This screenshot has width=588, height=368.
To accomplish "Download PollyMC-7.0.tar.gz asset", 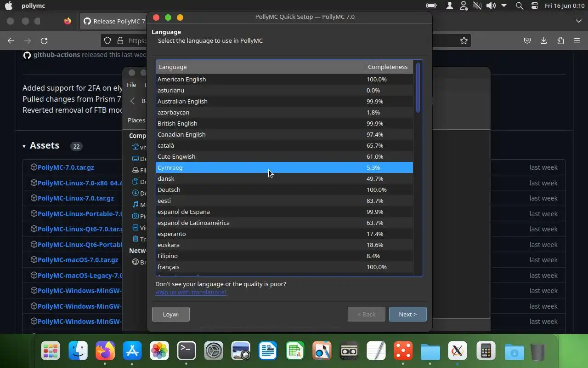I will 66,167.
